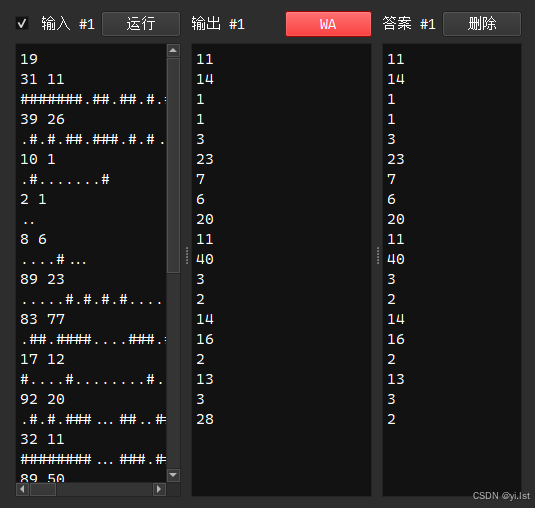Click the input line '92 20'

click(x=42, y=399)
